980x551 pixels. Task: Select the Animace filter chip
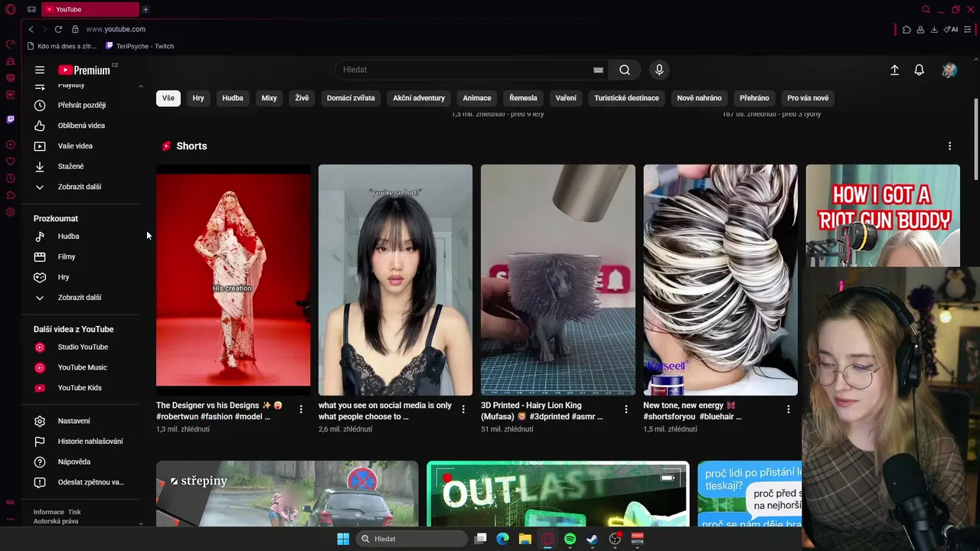tap(477, 98)
